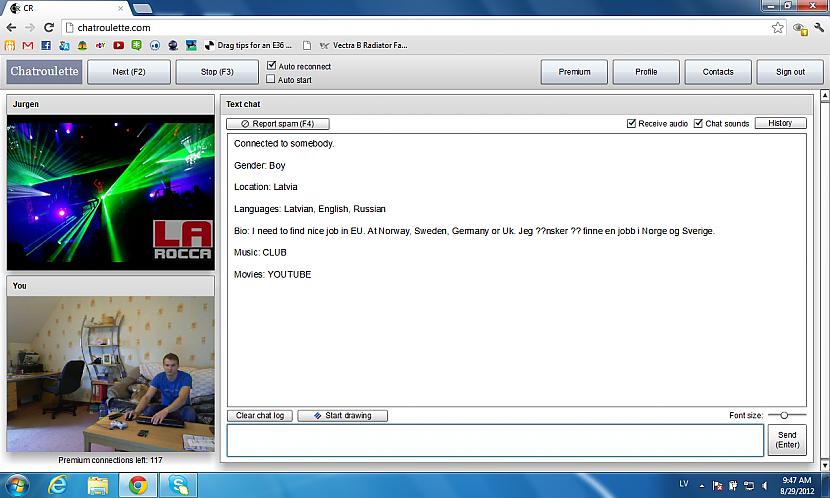Bookmark this page with the star icon
The image size is (830, 498).
tap(777, 28)
